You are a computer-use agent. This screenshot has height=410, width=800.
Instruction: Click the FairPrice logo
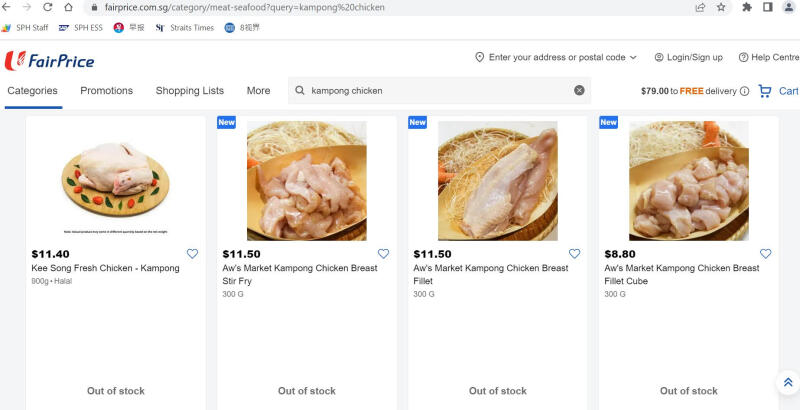[x=41, y=60]
